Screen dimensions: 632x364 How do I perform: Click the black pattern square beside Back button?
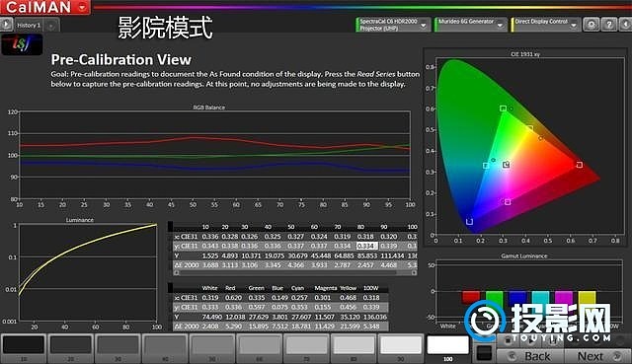point(484,353)
